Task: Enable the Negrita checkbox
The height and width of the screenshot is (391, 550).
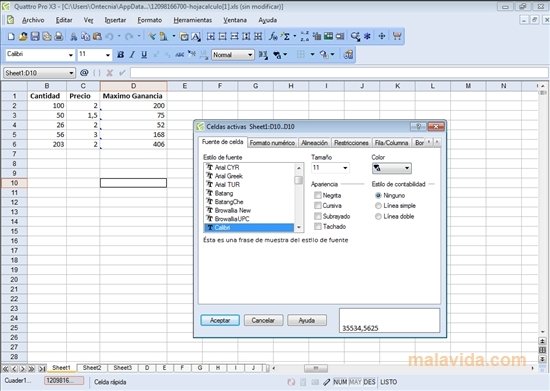Action: (x=318, y=195)
